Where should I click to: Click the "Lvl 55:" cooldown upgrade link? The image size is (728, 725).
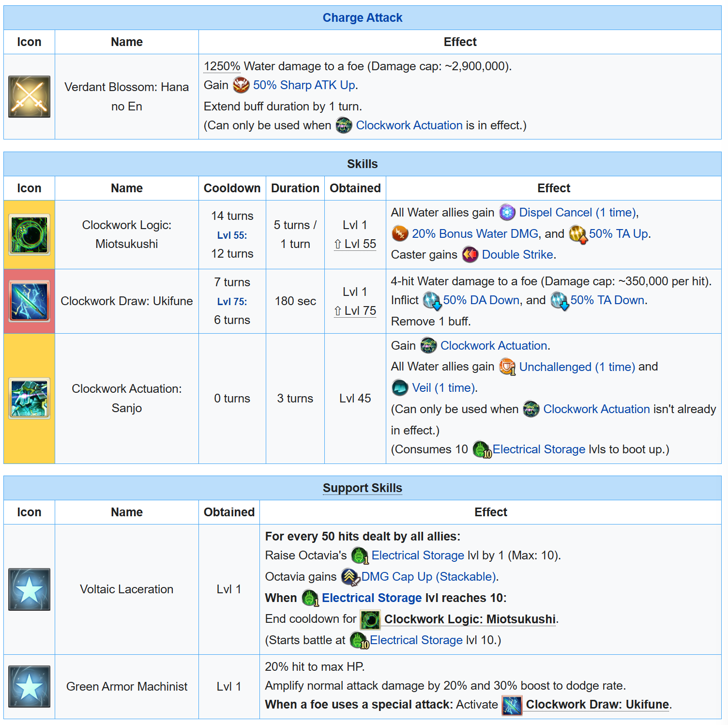pos(232,235)
